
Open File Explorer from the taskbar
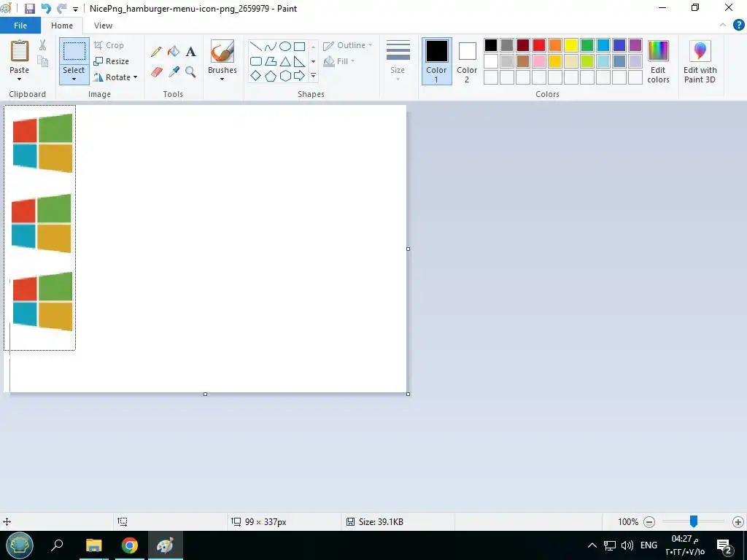click(x=94, y=545)
